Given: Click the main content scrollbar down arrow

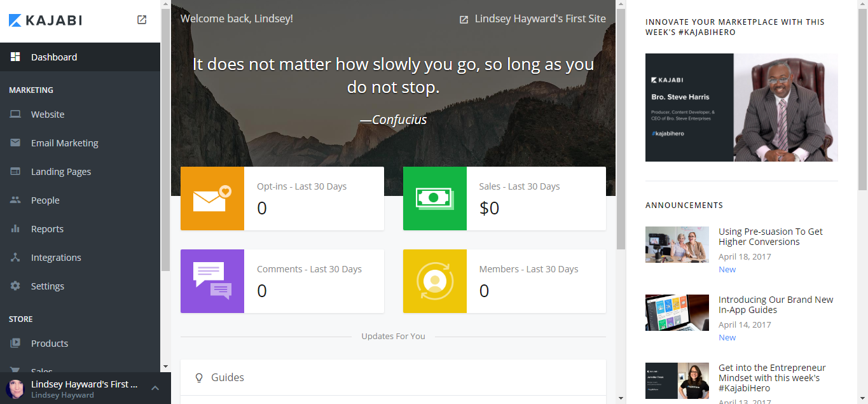Looking at the screenshot, I should (x=621, y=398).
